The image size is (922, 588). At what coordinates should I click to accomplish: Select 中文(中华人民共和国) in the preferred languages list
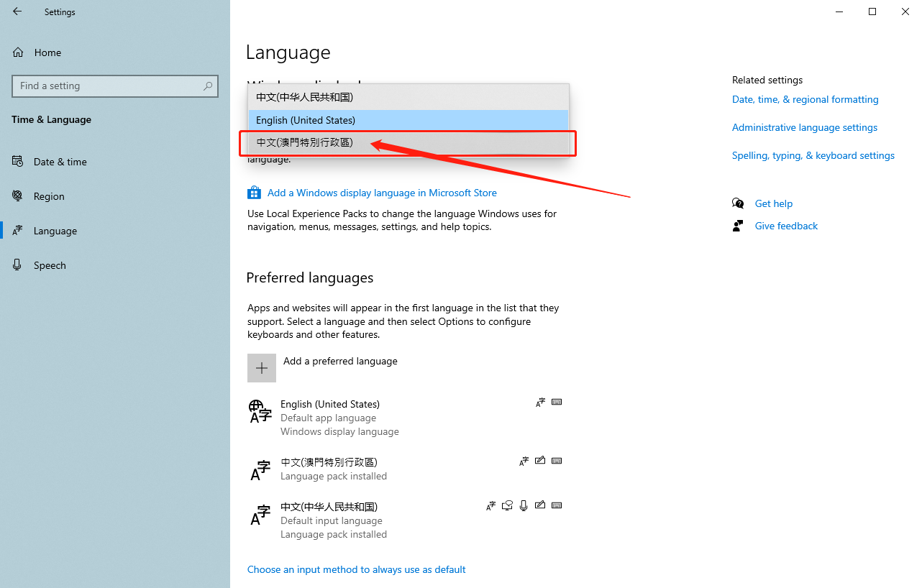pos(329,507)
